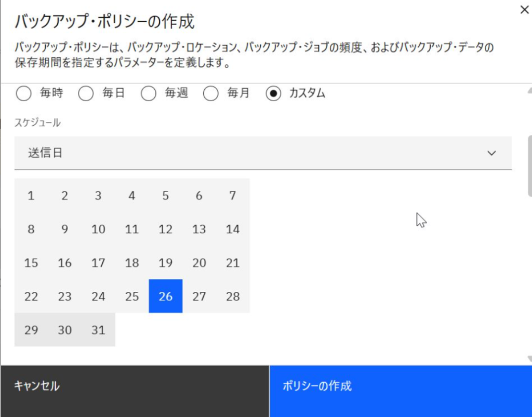Open the 送信日 schedule dropdown
This screenshot has height=417, width=532.
point(263,153)
